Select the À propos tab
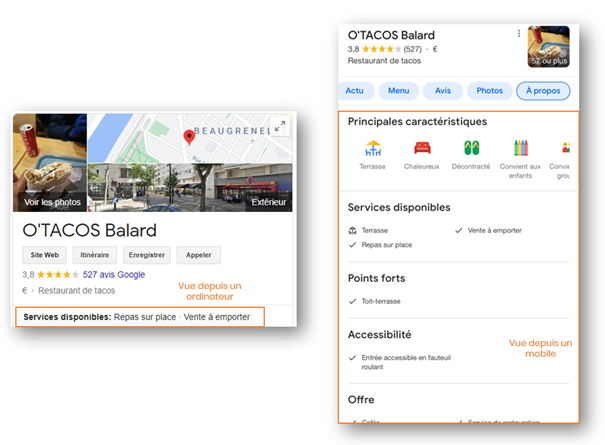605x445 pixels. (x=543, y=91)
